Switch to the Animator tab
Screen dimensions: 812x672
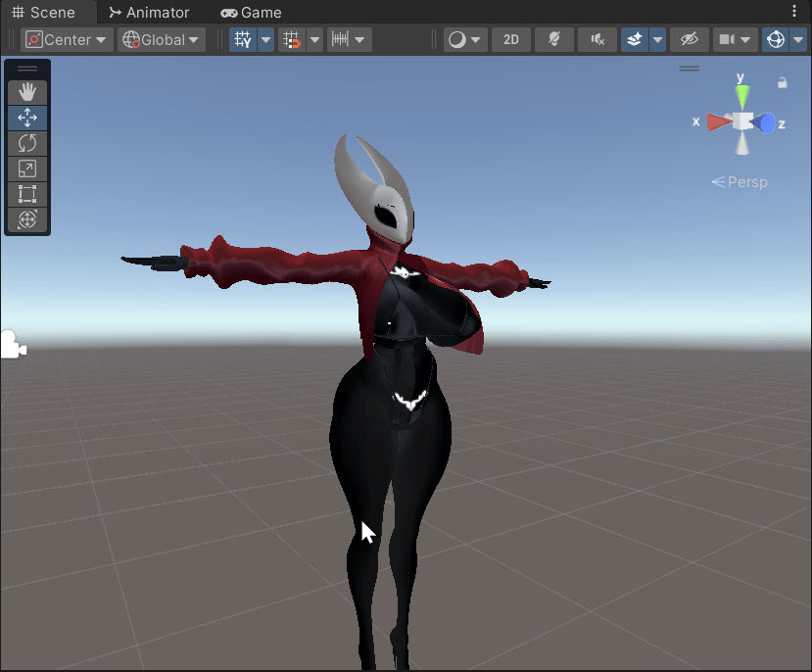149,12
